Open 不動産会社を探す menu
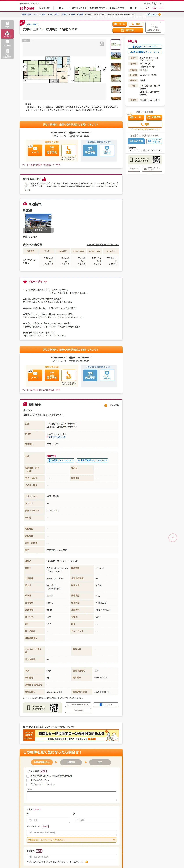This screenshot has height=868, width=184. [117, 8]
